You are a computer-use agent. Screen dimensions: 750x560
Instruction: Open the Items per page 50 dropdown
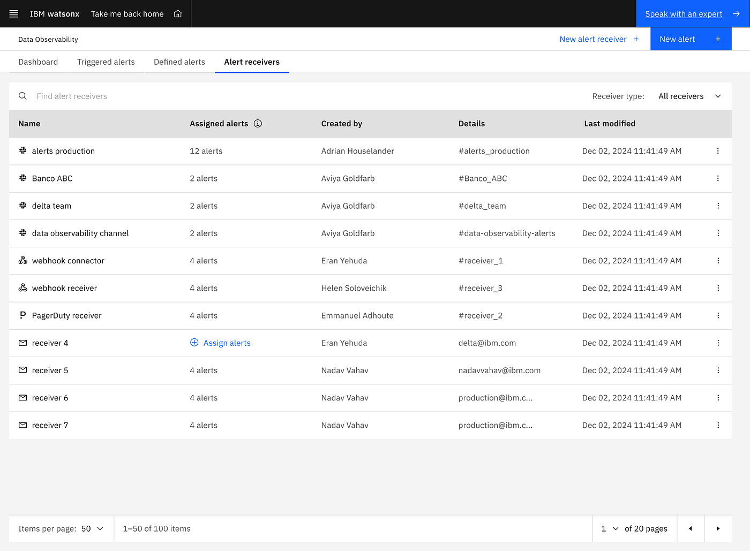(93, 528)
